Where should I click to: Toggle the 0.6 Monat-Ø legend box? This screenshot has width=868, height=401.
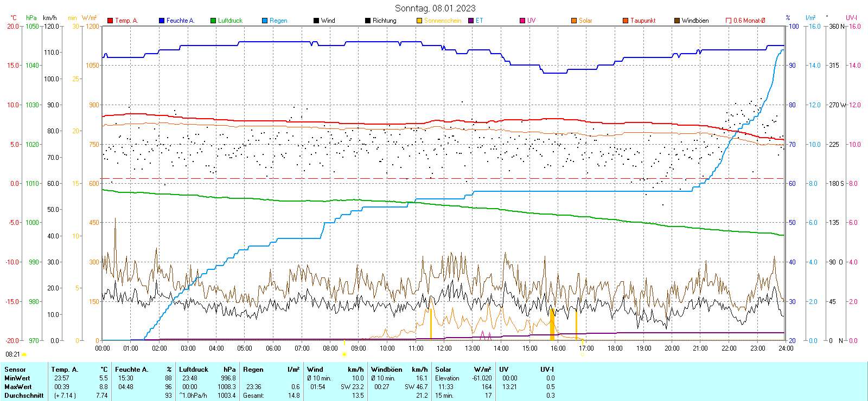point(729,21)
